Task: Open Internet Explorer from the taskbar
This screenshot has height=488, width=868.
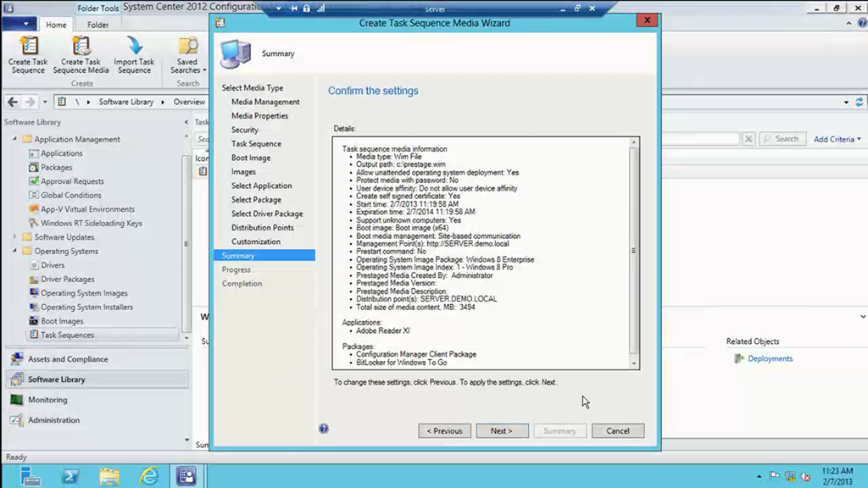Action: click(x=149, y=475)
